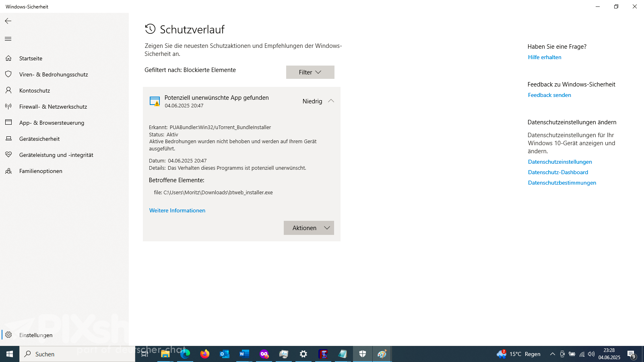
Task: Click the Gefiltert nach: Blockierte Elemente text
Action: [x=190, y=70]
